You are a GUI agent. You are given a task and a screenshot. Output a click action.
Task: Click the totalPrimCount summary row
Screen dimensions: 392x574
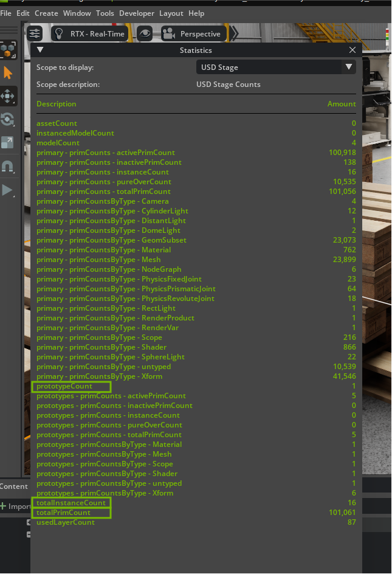pos(196,513)
